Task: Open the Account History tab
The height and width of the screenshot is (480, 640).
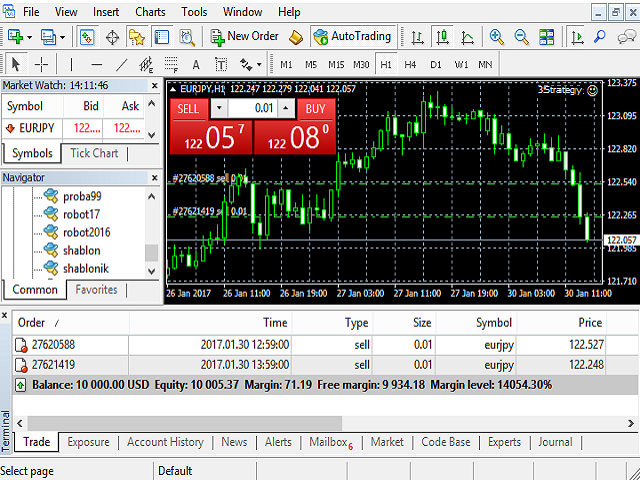Action: pyautogui.click(x=165, y=442)
